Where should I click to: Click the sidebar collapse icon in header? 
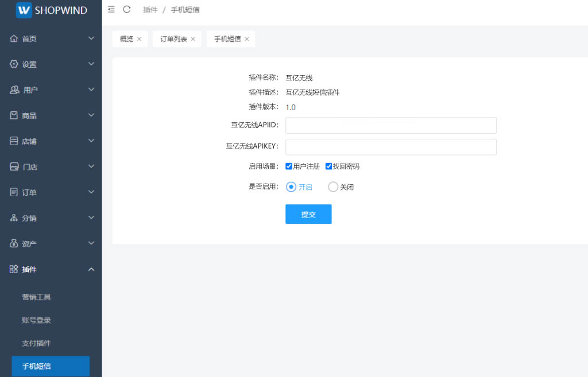point(111,9)
